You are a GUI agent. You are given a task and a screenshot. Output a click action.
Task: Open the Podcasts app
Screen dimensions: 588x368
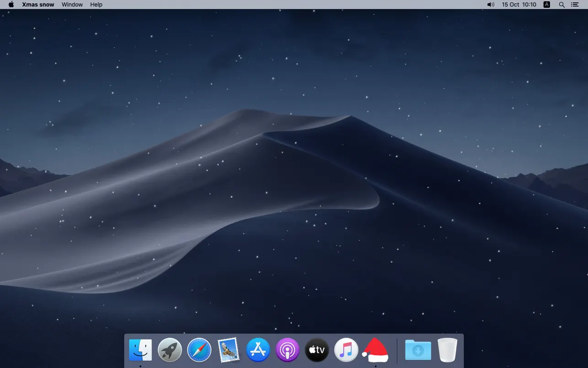coord(287,350)
